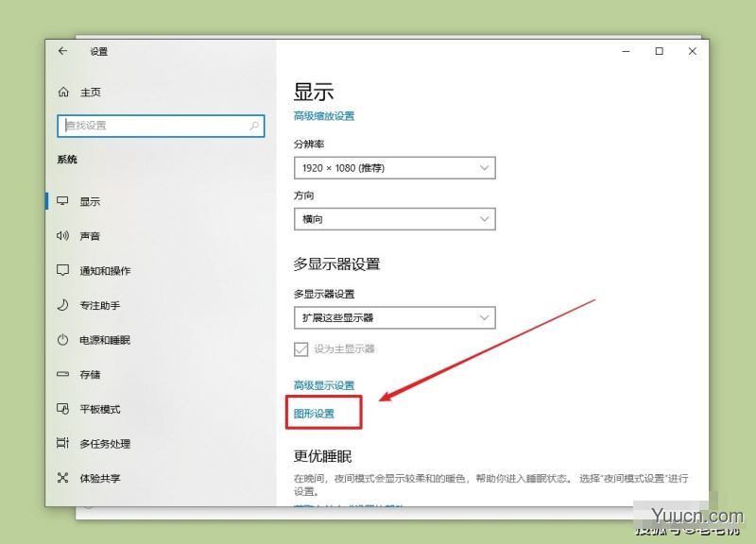The image size is (756, 544).
Task: Open the 主页 home icon
Action: pyautogui.click(x=63, y=92)
